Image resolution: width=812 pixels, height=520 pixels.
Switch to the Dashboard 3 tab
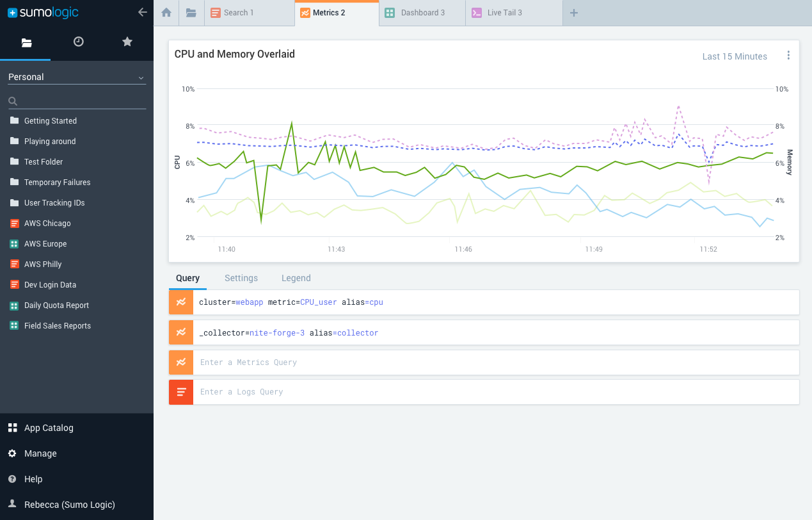422,13
